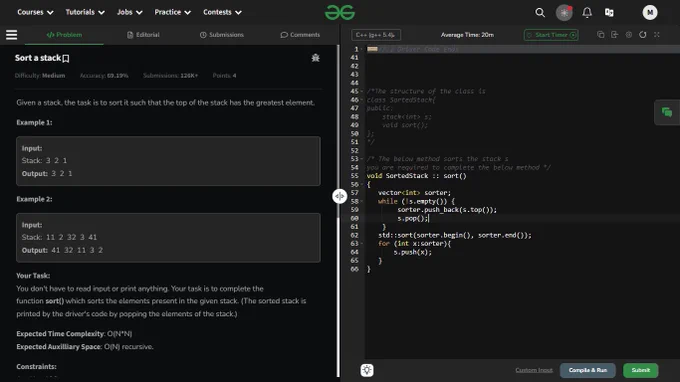Place cursor on line 62 std::sort code
The width and height of the screenshot is (680, 382).
click(454, 235)
